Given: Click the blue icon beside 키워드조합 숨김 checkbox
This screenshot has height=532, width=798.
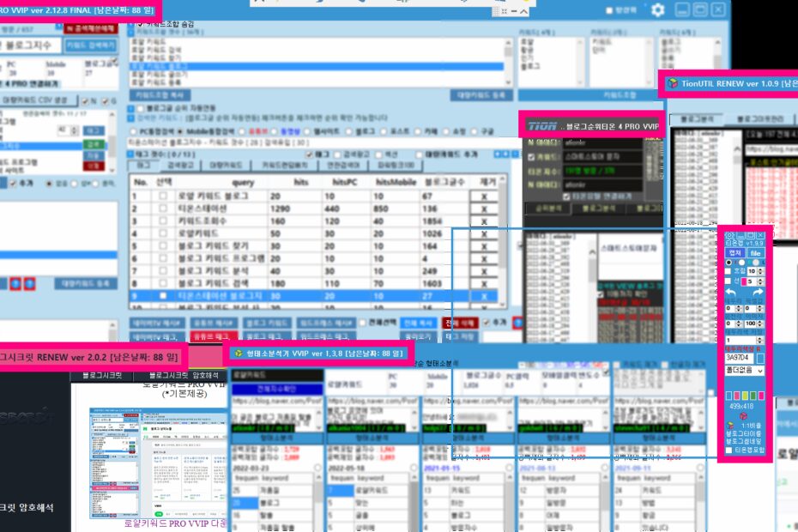Looking at the screenshot, I should tap(131, 24).
